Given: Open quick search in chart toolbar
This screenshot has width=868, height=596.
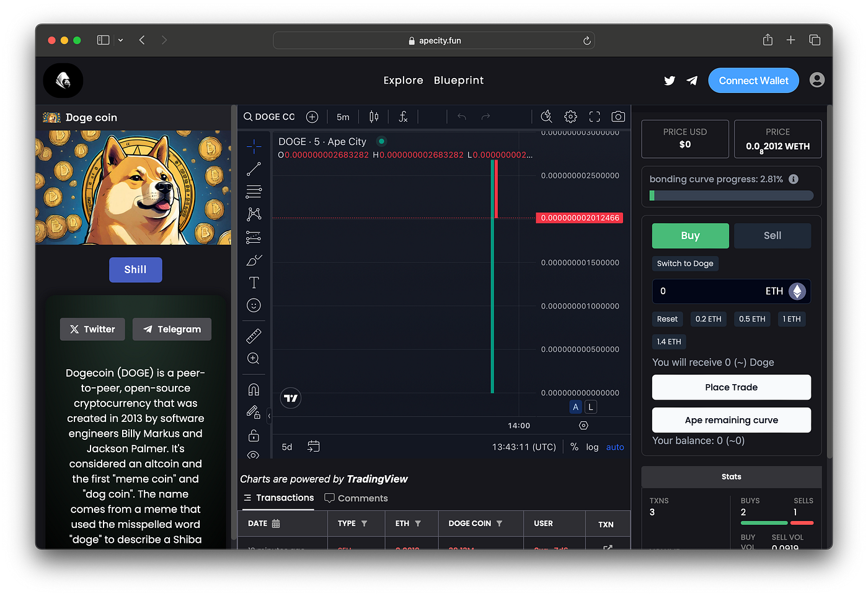Looking at the screenshot, I should [546, 116].
